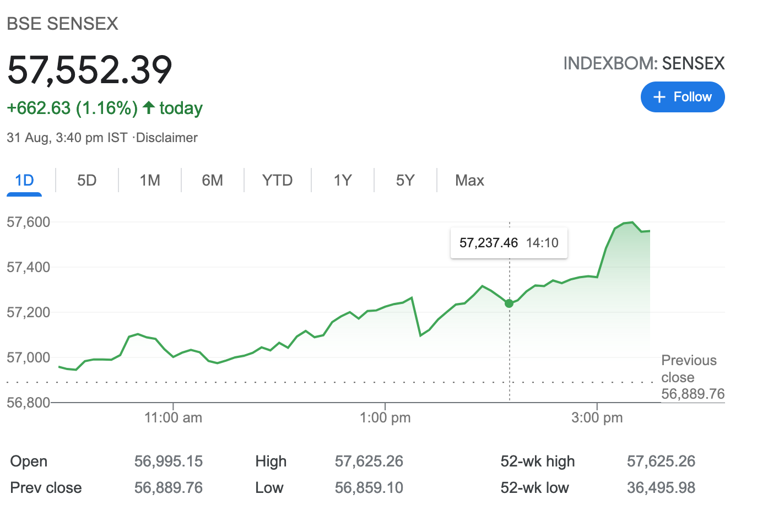This screenshot has width=757, height=532.
Task: Select the YTD tab
Action: 277,181
